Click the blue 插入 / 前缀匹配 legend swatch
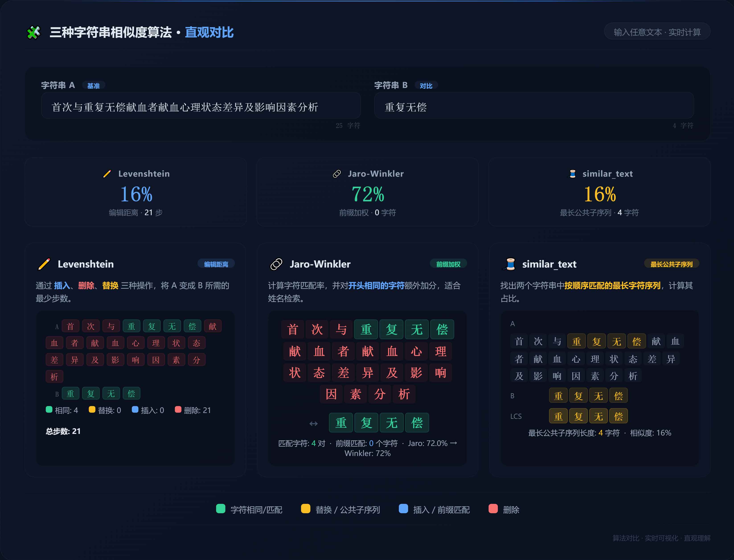This screenshot has width=734, height=560. [x=403, y=509]
